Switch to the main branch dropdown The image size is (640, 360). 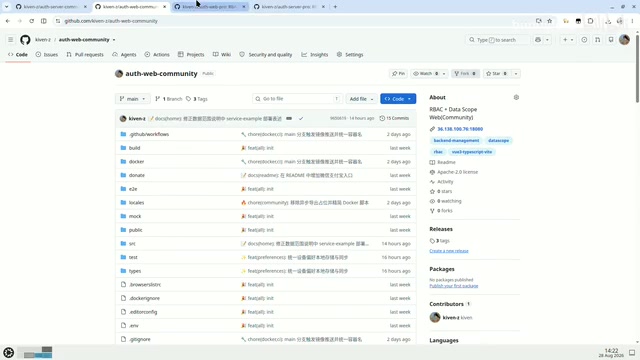point(132,99)
